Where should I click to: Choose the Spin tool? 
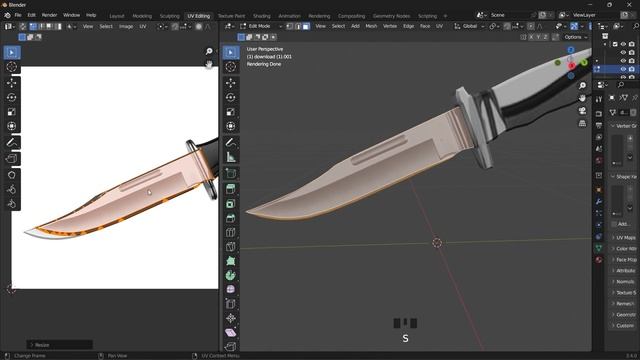pos(231,275)
